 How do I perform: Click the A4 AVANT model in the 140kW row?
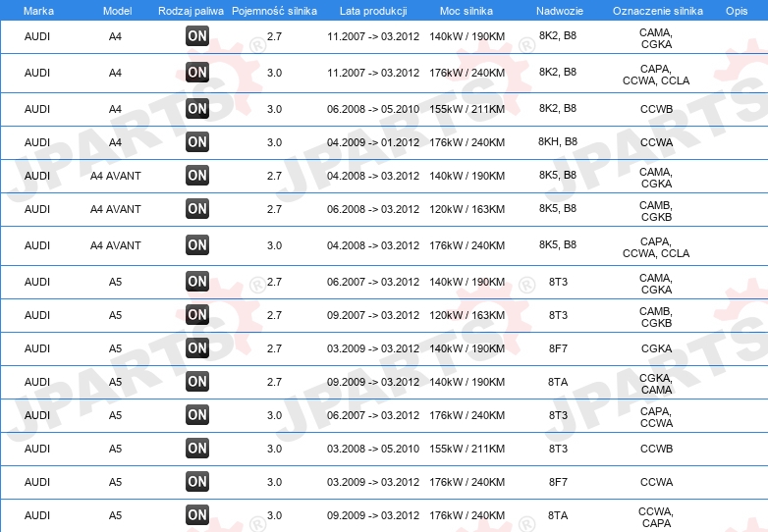[x=116, y=176]
